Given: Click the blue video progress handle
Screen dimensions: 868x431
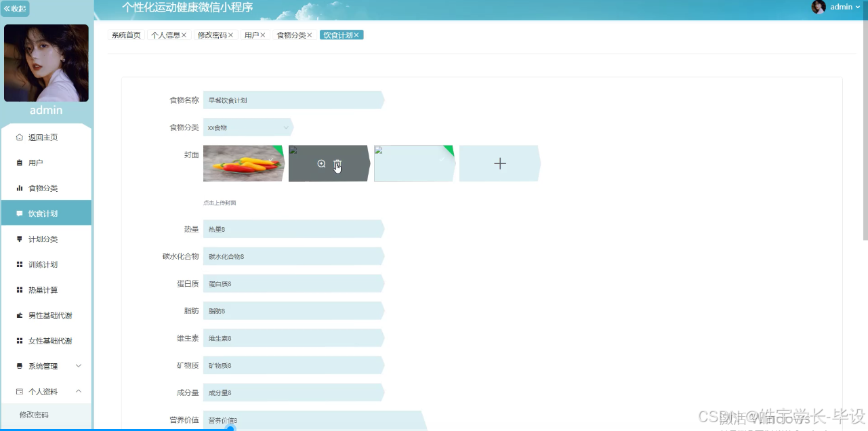Looking at the screenshot, I should click(x=230, y=428).
